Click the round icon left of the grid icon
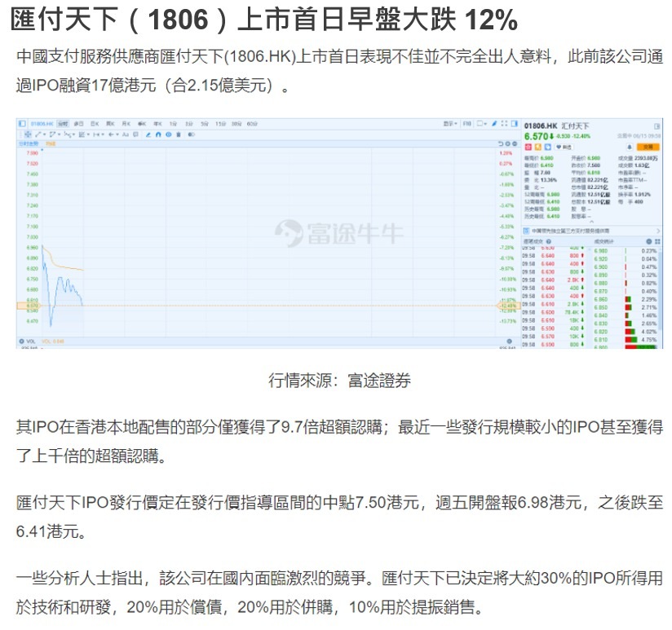672x630 pixels. [x=649, y=241]
